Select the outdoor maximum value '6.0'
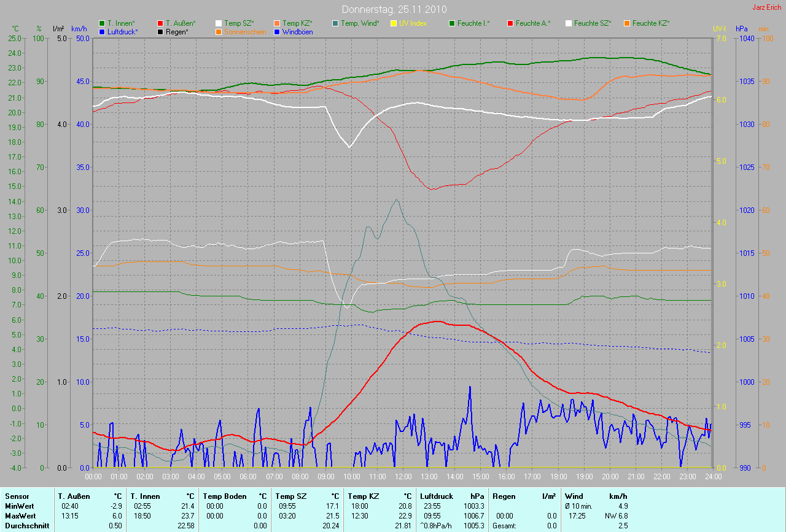This screenshot has height=532, width=786. pos(117,516)
